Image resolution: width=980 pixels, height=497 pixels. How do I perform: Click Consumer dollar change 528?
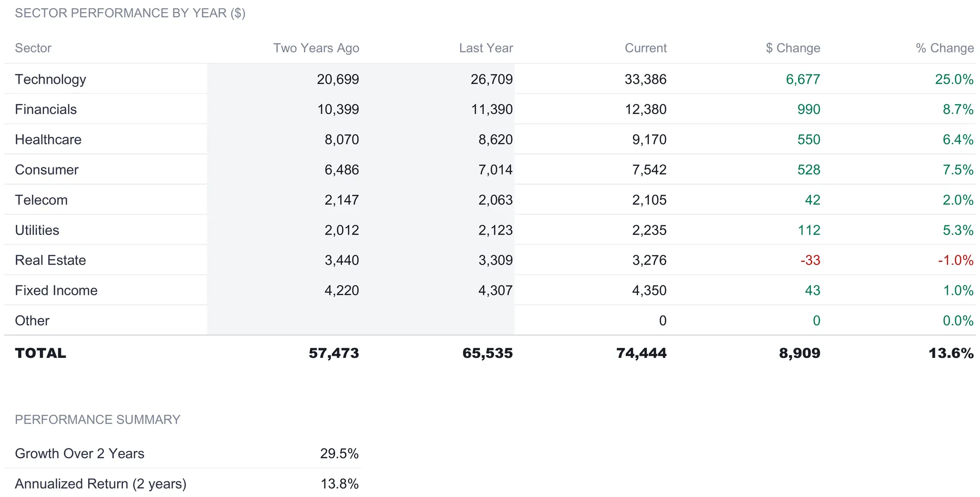click(x=809, y=170)
